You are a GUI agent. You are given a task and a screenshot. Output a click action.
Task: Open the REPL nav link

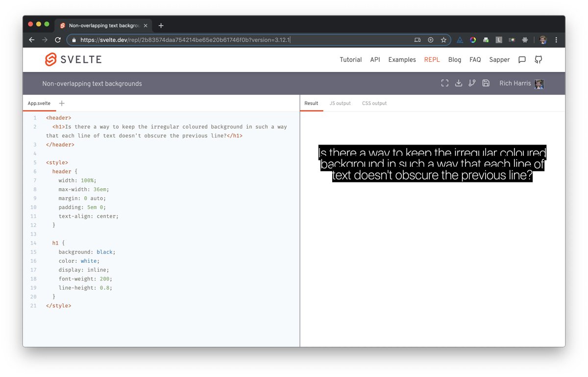pos(432,60)
